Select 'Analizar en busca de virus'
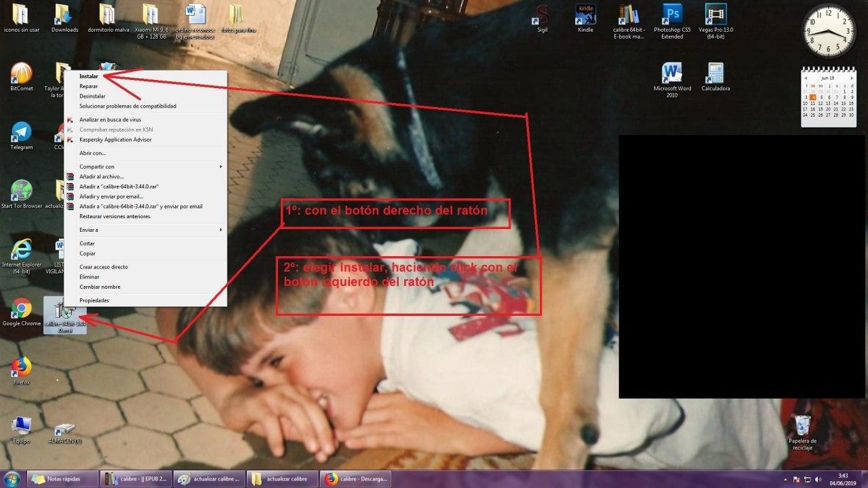Screen dimensions: 868x488 coord(145,119)
